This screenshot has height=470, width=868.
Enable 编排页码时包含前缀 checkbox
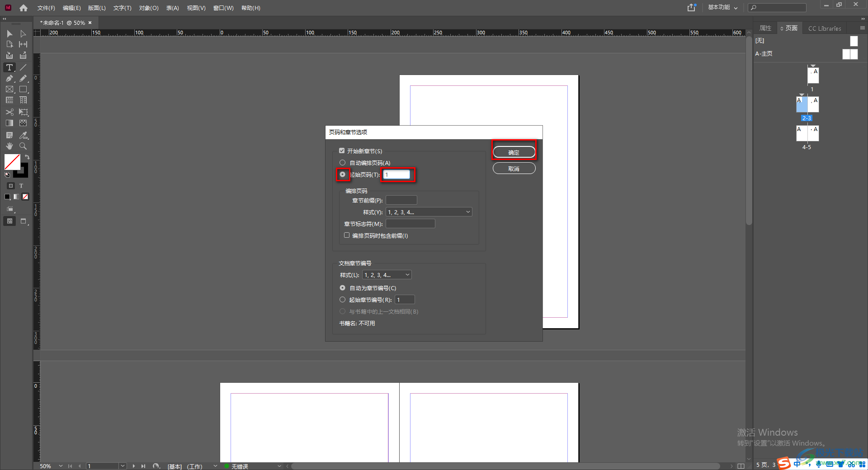tap(347, 235)
